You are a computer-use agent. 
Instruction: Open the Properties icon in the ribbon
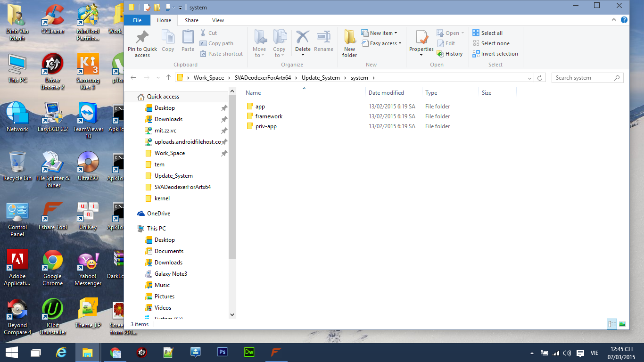pyautogui.click(x=421, y=37)
